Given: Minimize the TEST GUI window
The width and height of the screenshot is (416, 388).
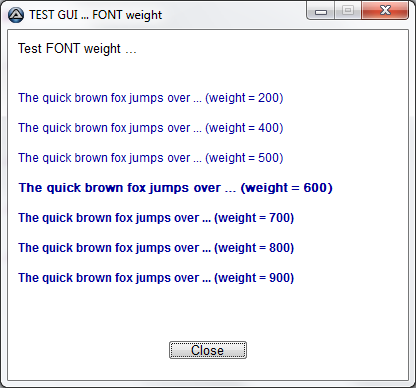Looking at the screenshot, I should pos(321,12).
